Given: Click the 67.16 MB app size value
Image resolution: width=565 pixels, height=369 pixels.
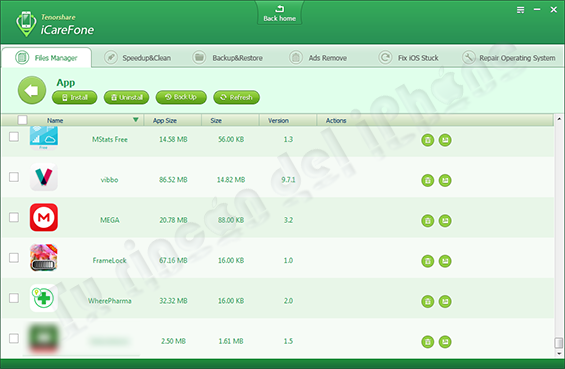Looking at the screenshot, I should click(173, 261).
